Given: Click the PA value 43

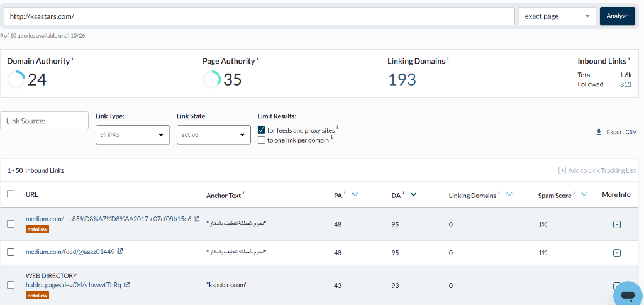Looking at the screenshot, I should (337, 286).
